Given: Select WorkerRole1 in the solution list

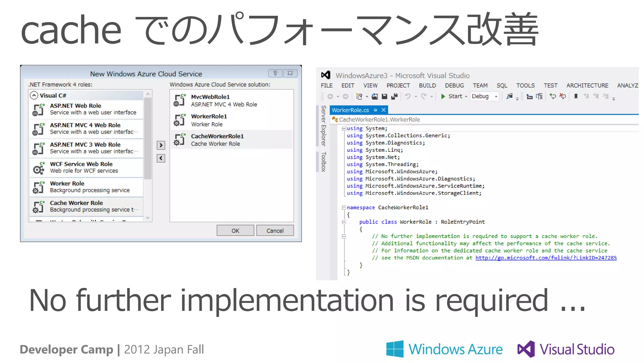Looking at the screenshot, I should pos(232,120).
